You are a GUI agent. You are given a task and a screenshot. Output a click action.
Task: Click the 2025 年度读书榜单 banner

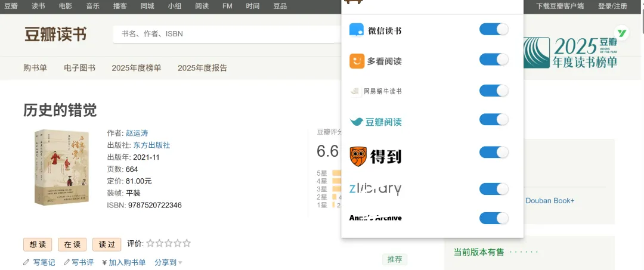pos(571,52)
